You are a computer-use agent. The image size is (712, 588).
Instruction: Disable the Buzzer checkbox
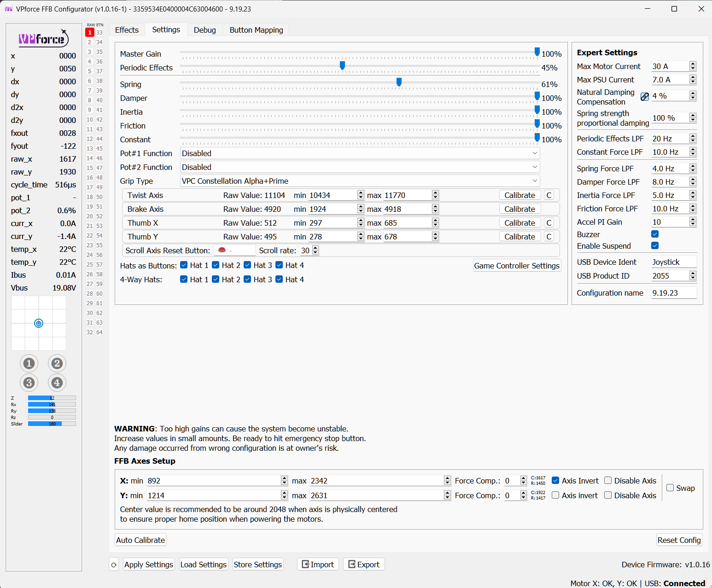655,234
